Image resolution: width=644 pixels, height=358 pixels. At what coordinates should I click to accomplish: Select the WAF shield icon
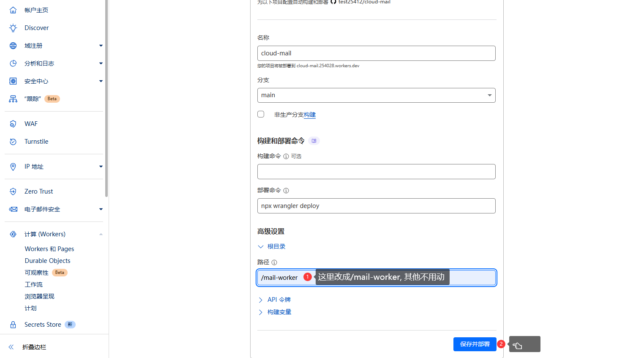(13, 123)
